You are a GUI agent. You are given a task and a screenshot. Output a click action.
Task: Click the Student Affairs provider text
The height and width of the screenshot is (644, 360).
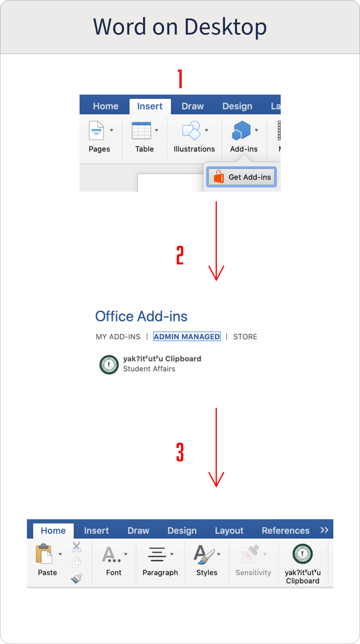(x=149, y=369)
